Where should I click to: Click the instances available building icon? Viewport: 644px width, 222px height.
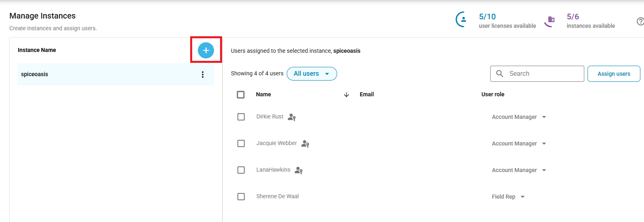[550, 21]
